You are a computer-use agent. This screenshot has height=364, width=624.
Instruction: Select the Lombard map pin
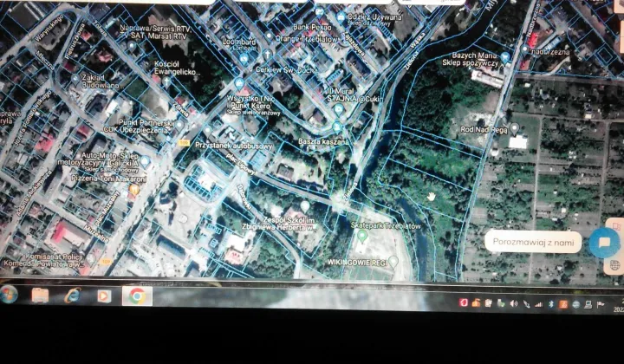point(244,58)
